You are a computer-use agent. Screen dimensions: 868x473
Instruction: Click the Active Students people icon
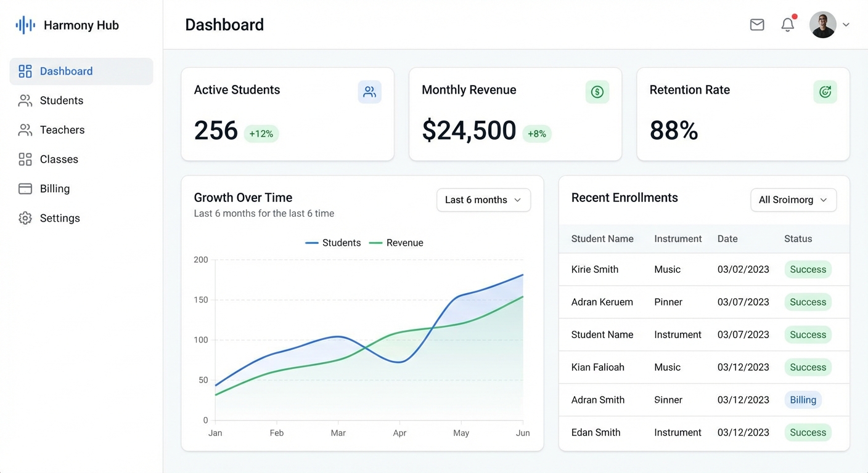(x=369, y=92)
